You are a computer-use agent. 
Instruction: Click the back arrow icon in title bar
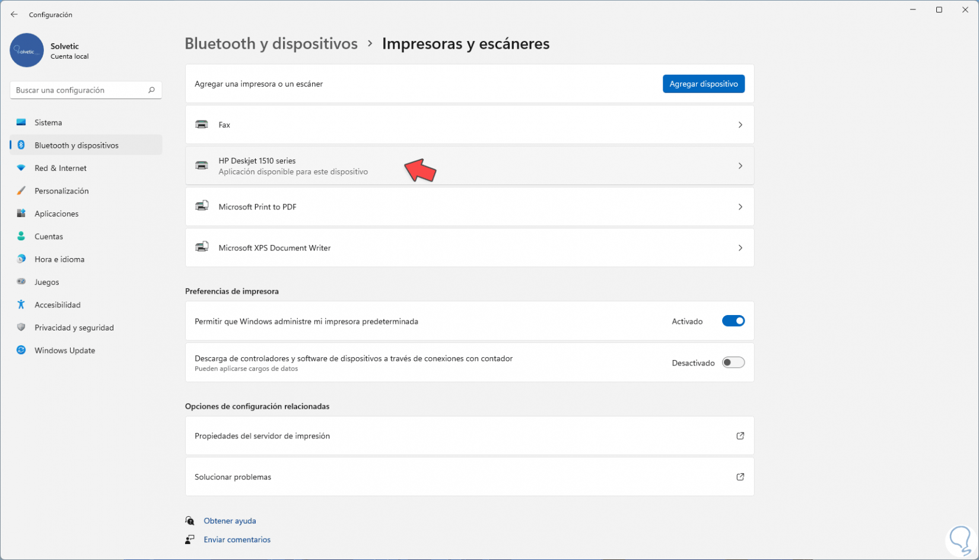[14, 15]
